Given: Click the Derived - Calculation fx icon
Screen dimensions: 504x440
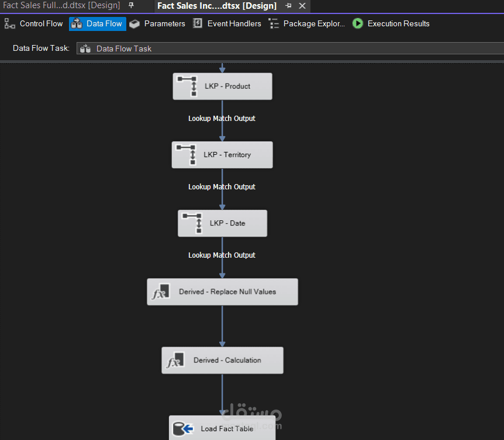Looking at the screenshot, I should click(175, 360).
